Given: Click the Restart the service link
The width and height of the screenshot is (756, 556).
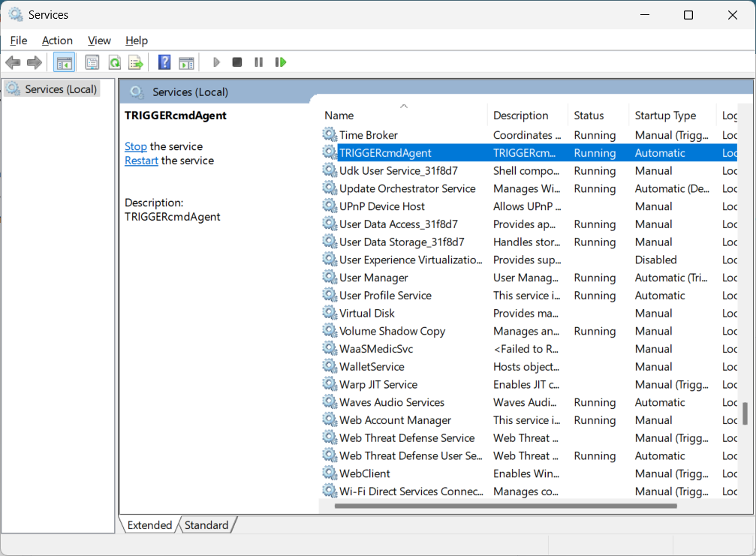Looking at the screenshot, I should 141,161.
